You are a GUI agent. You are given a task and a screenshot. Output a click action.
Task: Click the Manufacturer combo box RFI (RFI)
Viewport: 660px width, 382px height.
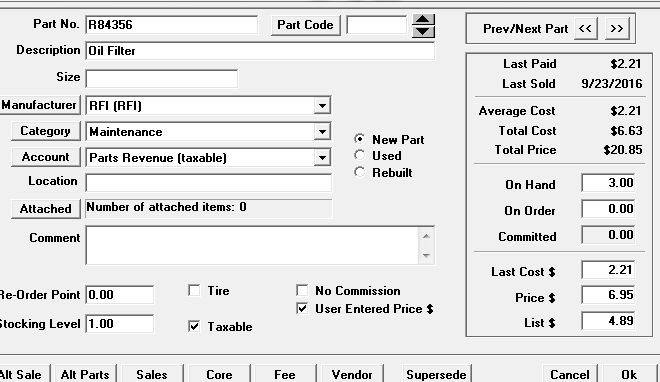coord(208,106)
